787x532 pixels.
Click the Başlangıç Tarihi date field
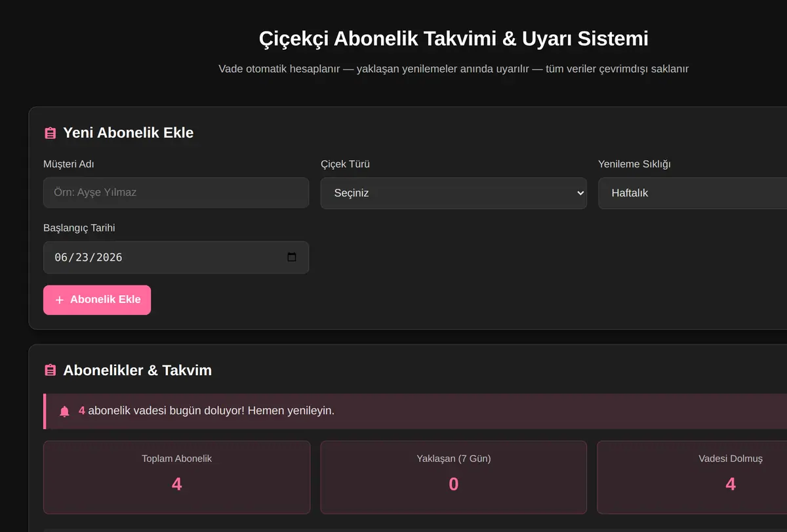click(176, 257)
